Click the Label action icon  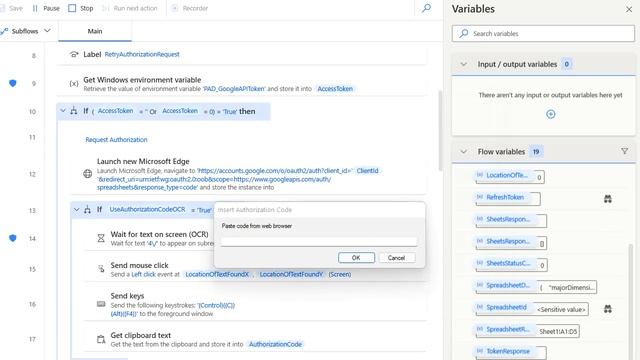74,54
